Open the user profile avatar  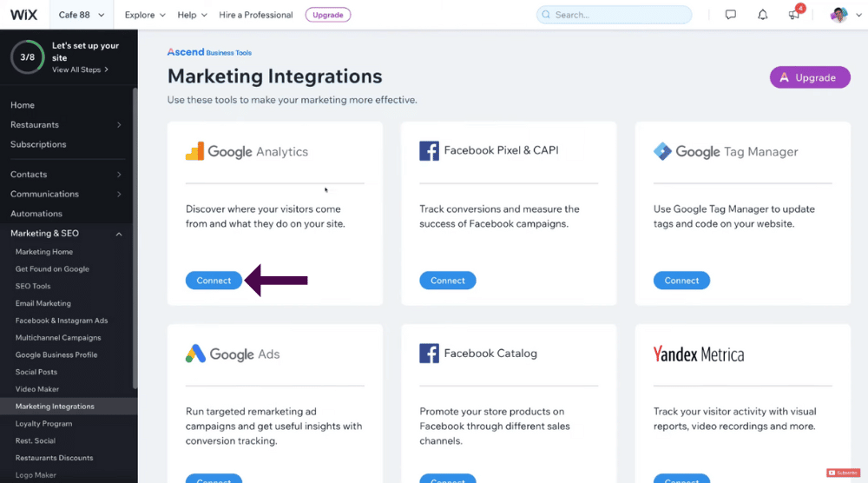coord(838,15)
